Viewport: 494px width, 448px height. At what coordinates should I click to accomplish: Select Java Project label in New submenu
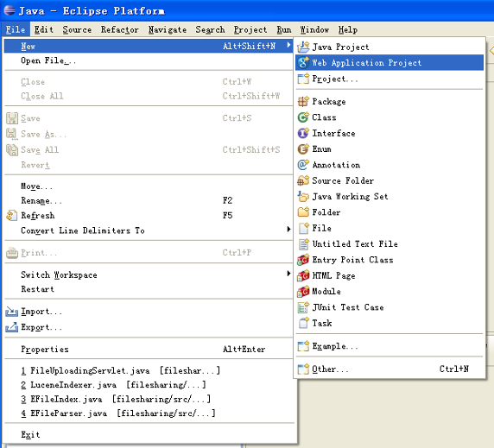click(x=340, y=47)
